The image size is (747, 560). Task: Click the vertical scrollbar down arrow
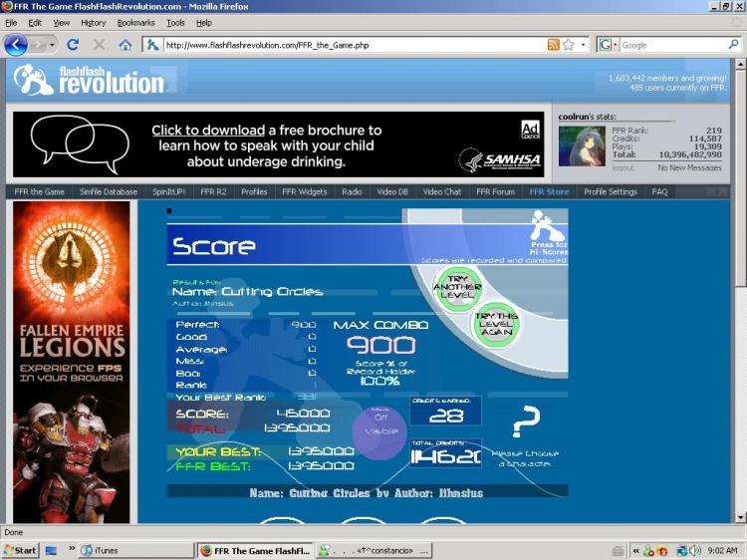click(741, 517)
